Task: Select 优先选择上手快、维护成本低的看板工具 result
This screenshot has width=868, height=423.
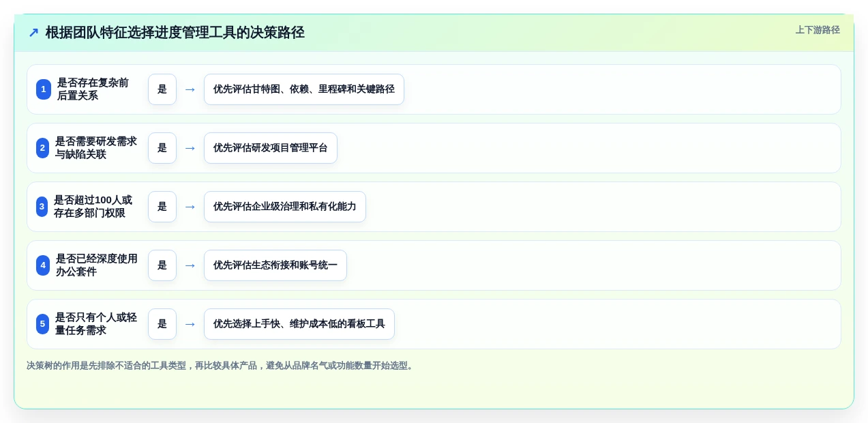Action: (x=299, y=324)
